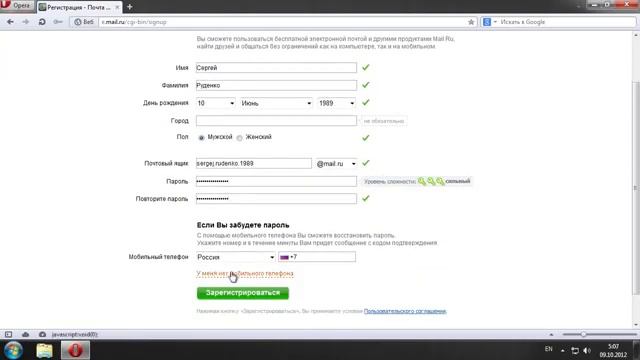This screenshot has height=360, width=640.
Task: Expand the birth day dropdown showing 10
Action: (x=216, y=103)
